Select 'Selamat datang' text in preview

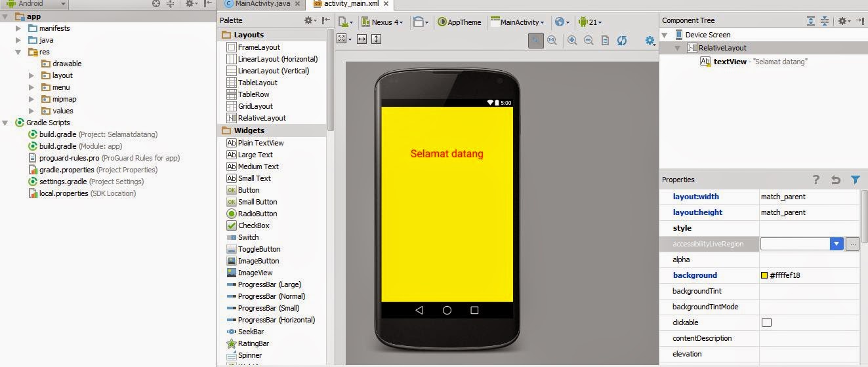447,154
